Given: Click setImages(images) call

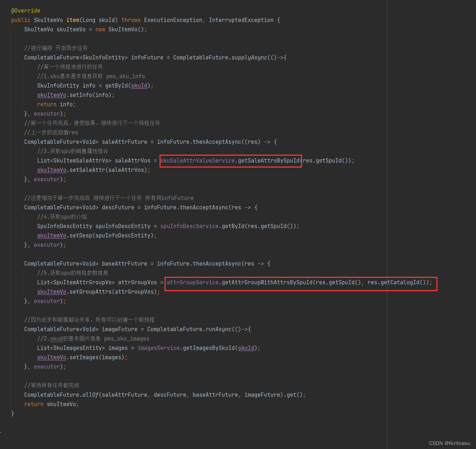Looking at the screenshot, I should [x=97, y=357].
